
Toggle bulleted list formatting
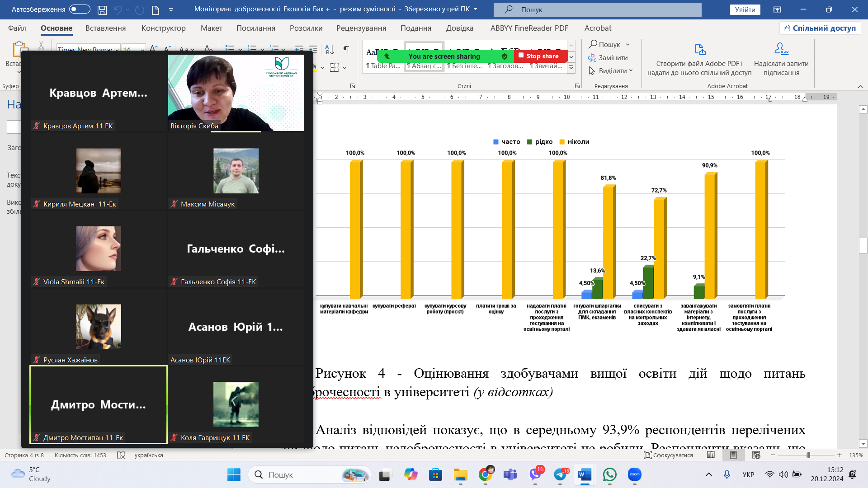pyautogui.click(x=231, y=48)
